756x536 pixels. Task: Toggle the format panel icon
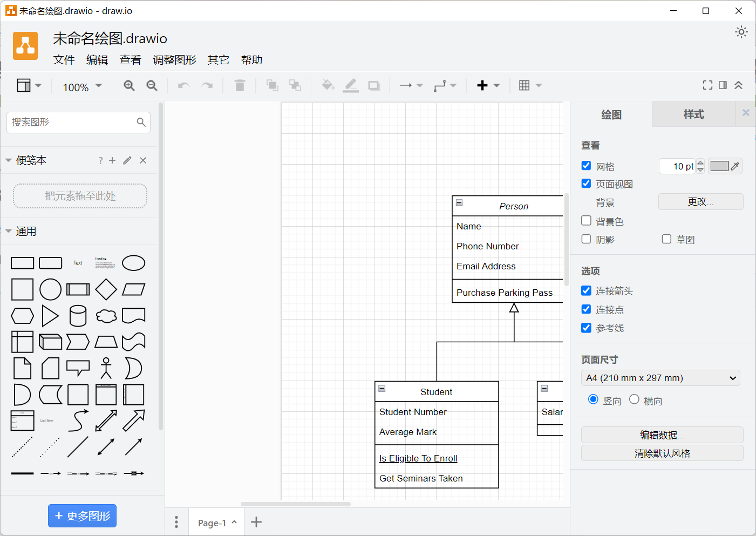point(723,85)
